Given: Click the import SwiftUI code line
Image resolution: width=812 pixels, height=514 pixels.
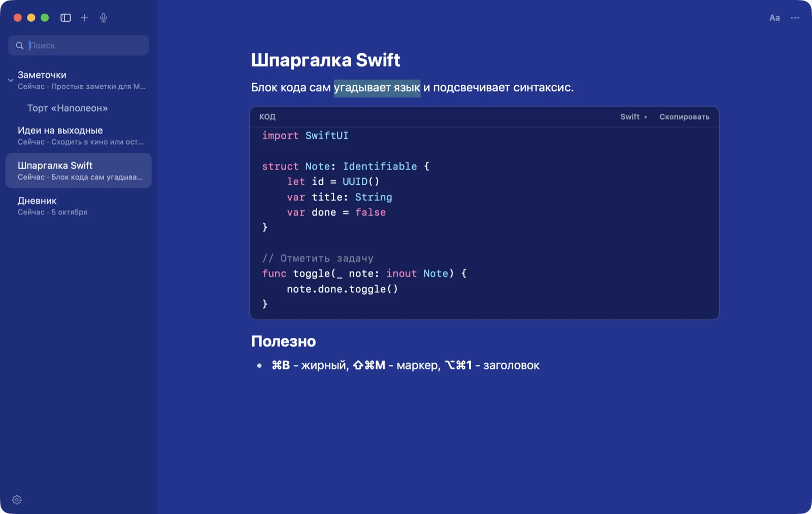Looking at the screenshot, I should coord(305,135).
